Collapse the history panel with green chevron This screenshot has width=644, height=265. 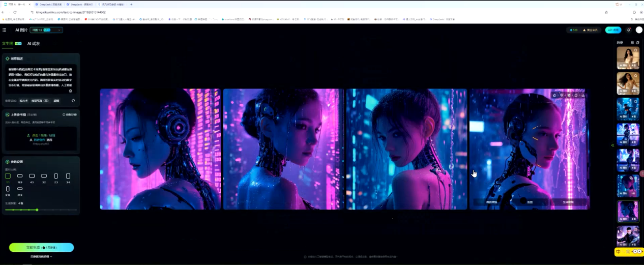612,145
